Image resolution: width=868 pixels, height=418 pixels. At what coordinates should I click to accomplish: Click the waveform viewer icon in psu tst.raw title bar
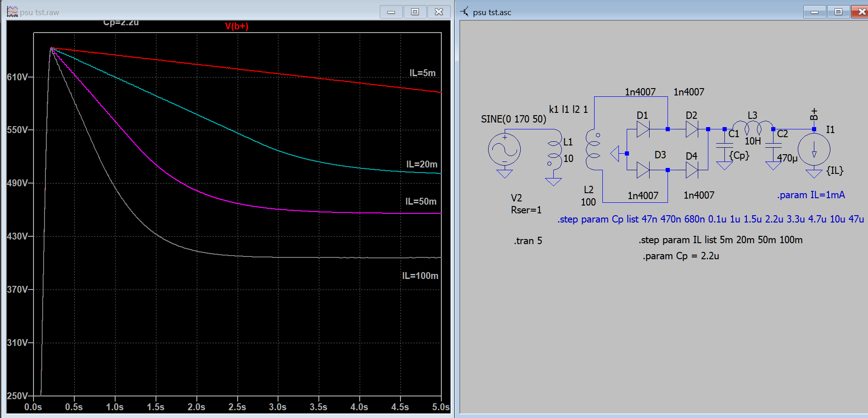tap(12, 11)
